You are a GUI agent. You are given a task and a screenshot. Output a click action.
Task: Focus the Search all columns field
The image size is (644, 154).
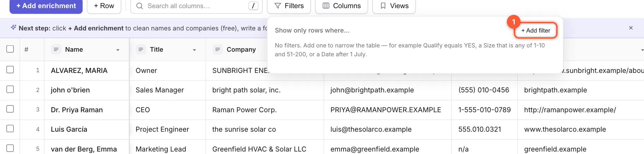[196, 6]
